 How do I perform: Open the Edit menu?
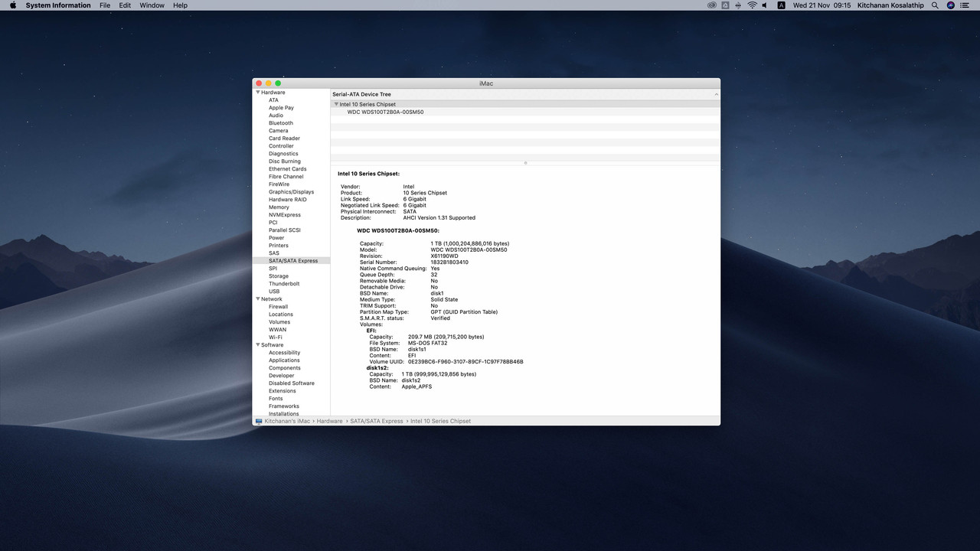coord(125,5)
